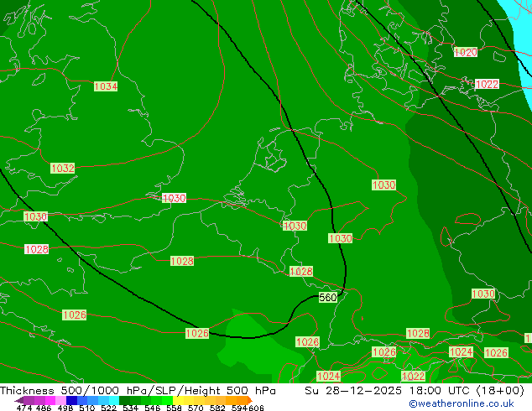Click the 582 legend value
This screenshot has width=532, height=411.
pos(217,408)
